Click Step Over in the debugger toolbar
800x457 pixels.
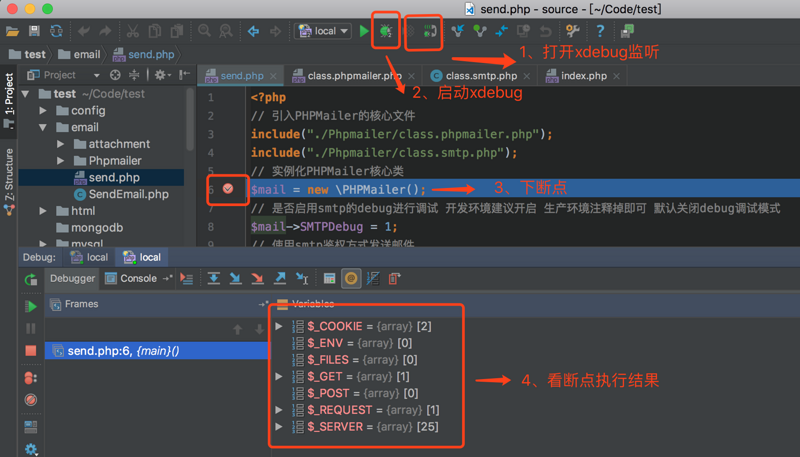pos(212,279)
